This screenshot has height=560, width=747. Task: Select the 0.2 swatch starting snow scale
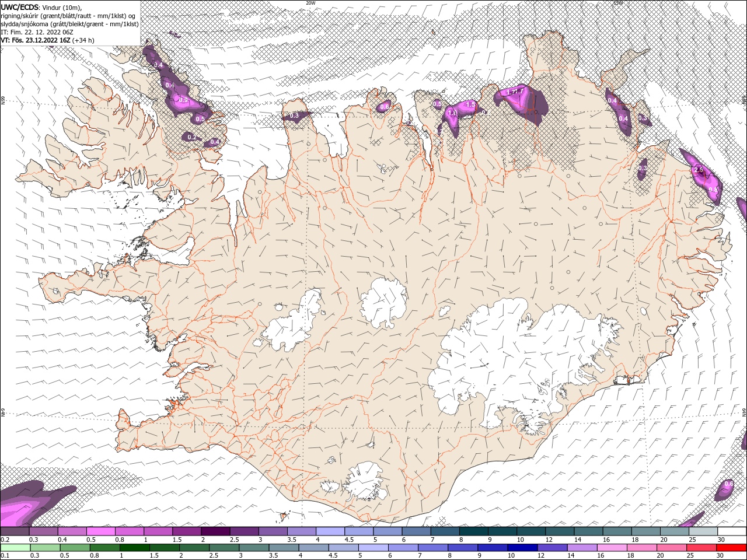(15, 531)
